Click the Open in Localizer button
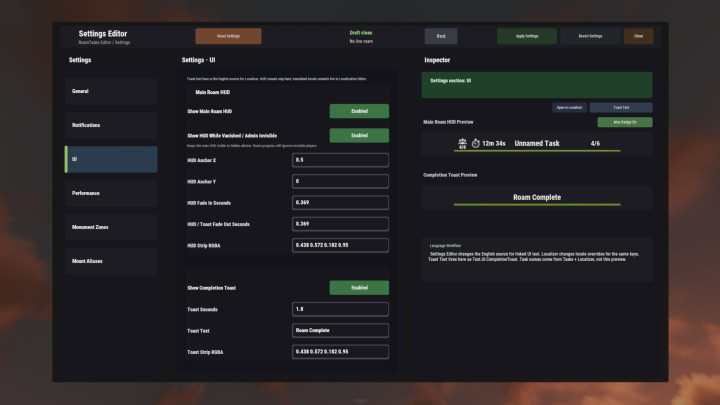 [569, 107]
